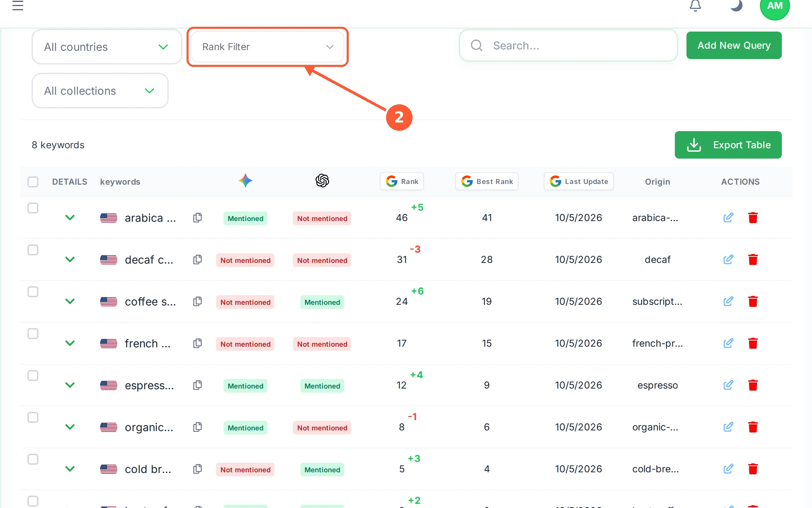812x508 pixels.
Task: Click the '8 keywords' count label
Action: click(x=58, y=145)
